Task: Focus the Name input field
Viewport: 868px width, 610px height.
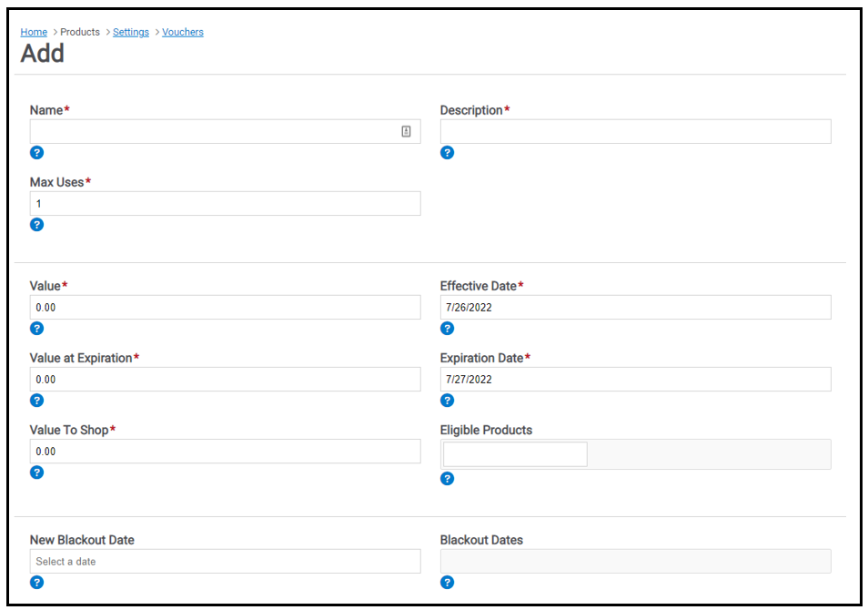Action: (x=226, y=131)
